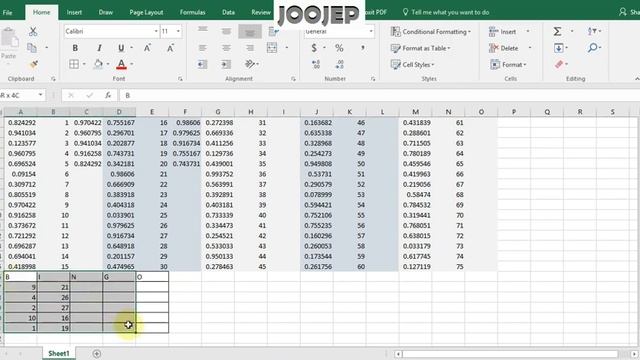Click the Cut scissors icon
The width and height of the screenshot is (640, 360).
[33, 31]
